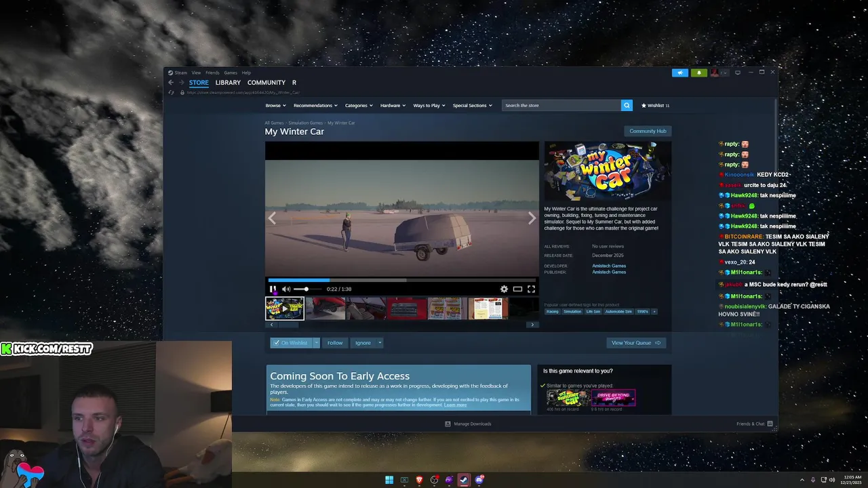Open the Ways to Play dropdown
Image resolution: width=868 pixels, height=488 pixels.
(x=429, y=105)
